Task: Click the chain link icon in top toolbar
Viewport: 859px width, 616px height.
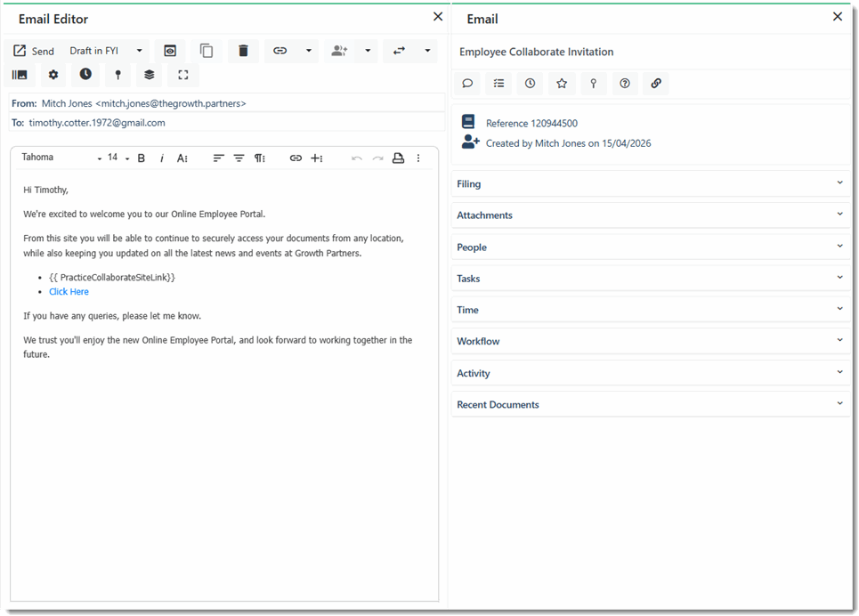Action: tap(280, 51)
